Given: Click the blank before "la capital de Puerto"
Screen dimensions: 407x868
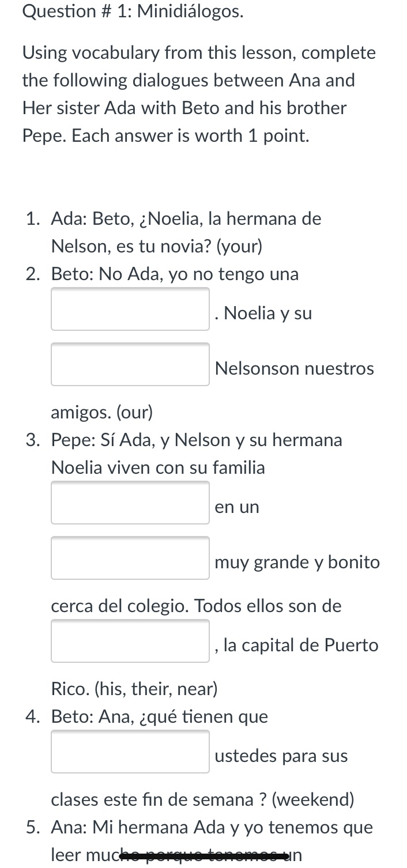Looking at the screenshot, I should pos(130,641).
